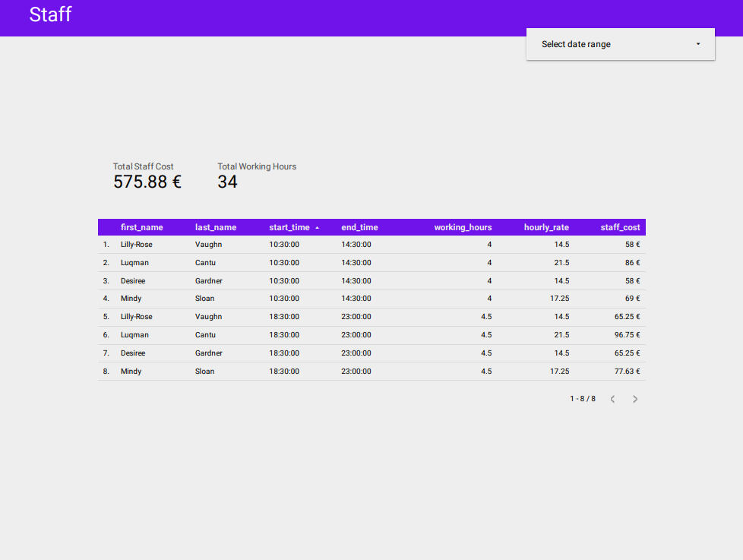Select Luqman Cantu's 96.75 € staff cost cell

[628, 334]
